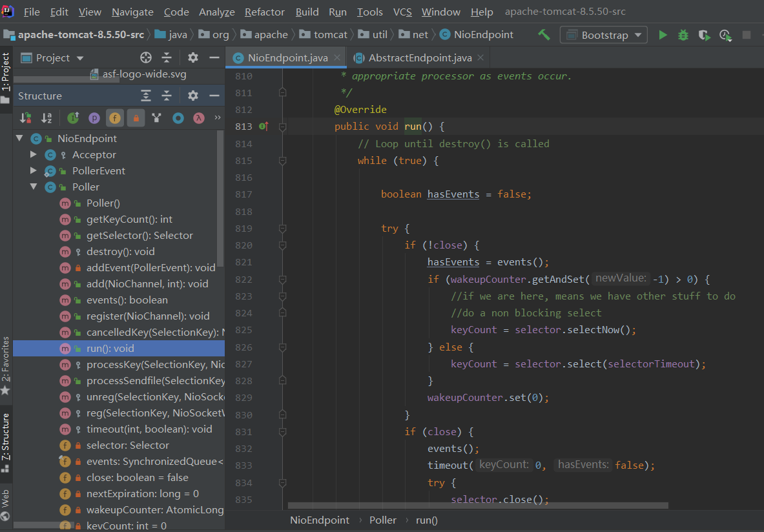Click the editor horizontal scrollbar
The image size is (764, 532).
(x=477, y=506)
